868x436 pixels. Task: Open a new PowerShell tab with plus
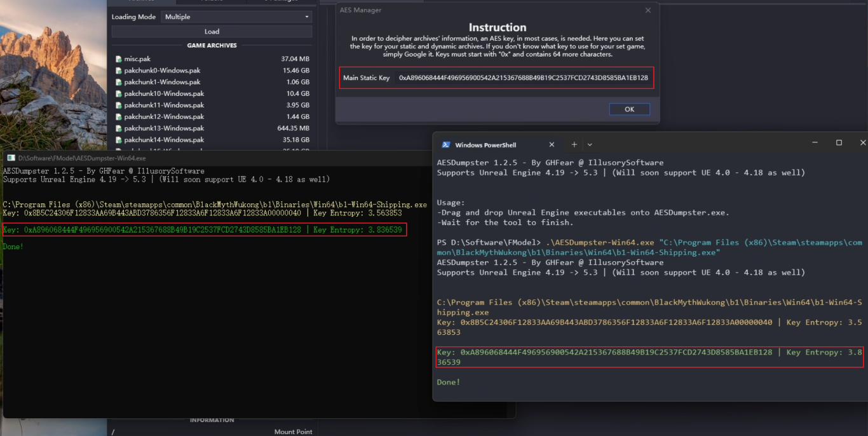click(574, 144)
